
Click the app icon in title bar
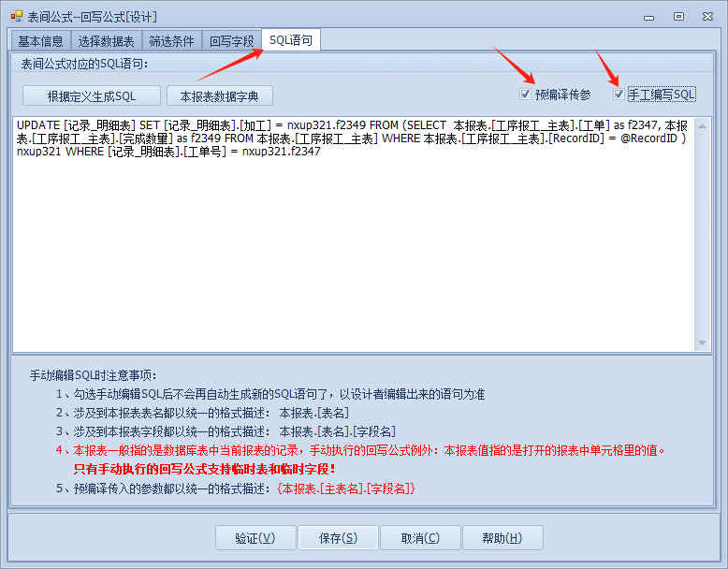(15, 16)
